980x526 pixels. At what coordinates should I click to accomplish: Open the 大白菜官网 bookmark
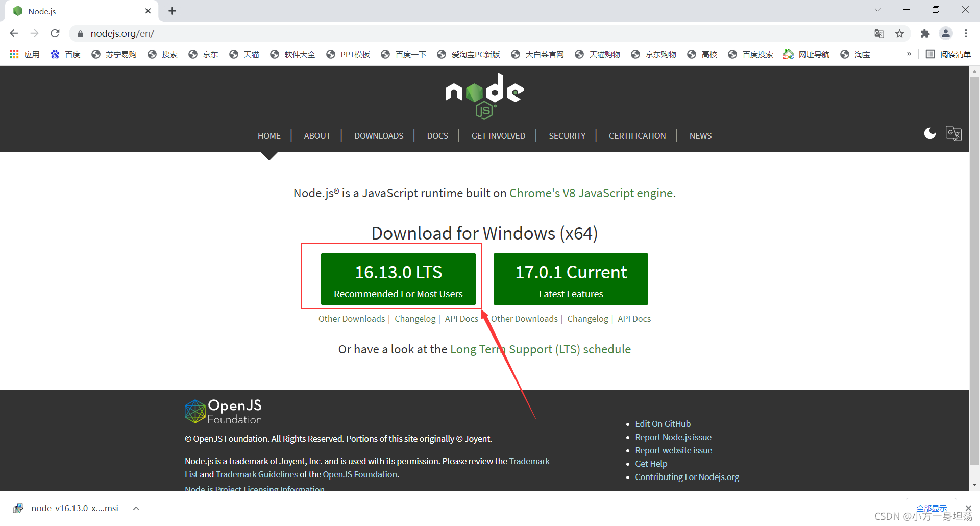537,54
